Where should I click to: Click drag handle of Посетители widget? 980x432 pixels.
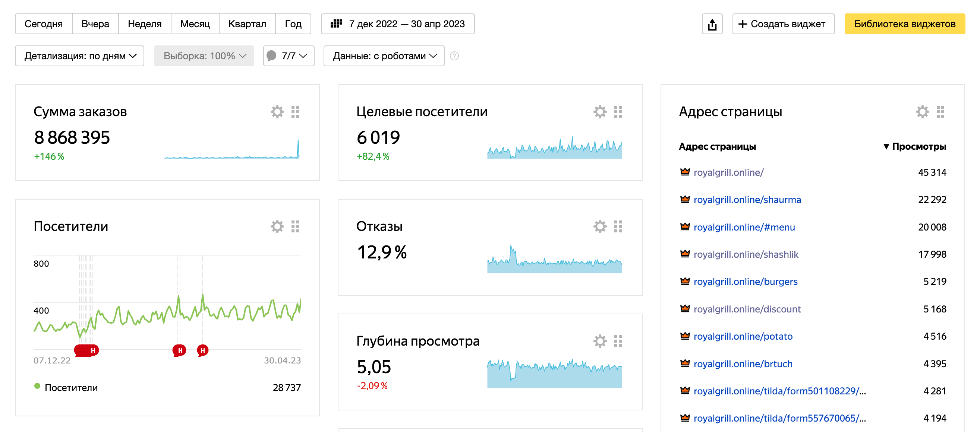click(295, 226)
